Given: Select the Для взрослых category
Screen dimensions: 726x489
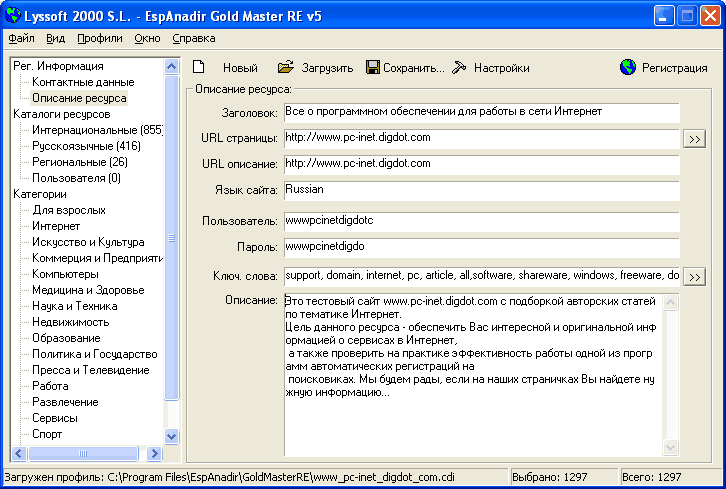Looking at the screenshot, I should [x=69, y=210].
